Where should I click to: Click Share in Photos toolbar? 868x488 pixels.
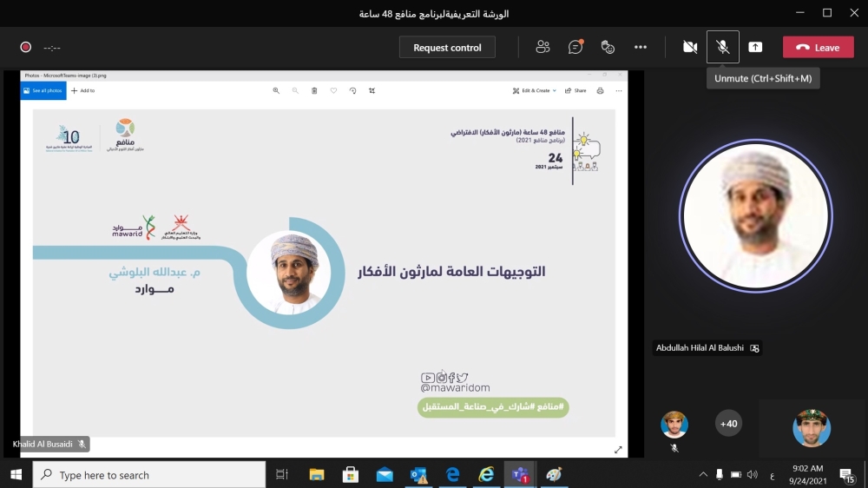pos(575,90)
